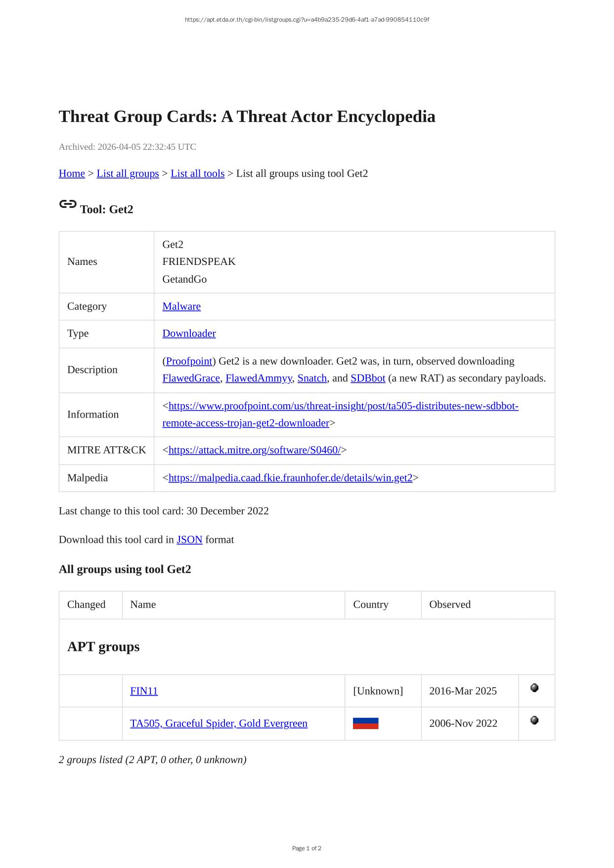Open List all tools breadcrumb

click(x=197, y=174)
